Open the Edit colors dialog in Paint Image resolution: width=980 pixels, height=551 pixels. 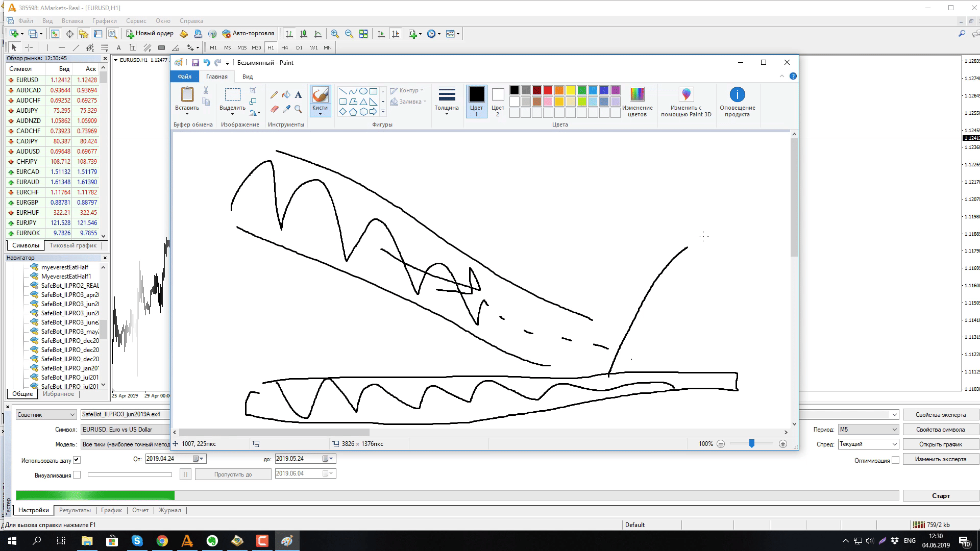[637, 102]
